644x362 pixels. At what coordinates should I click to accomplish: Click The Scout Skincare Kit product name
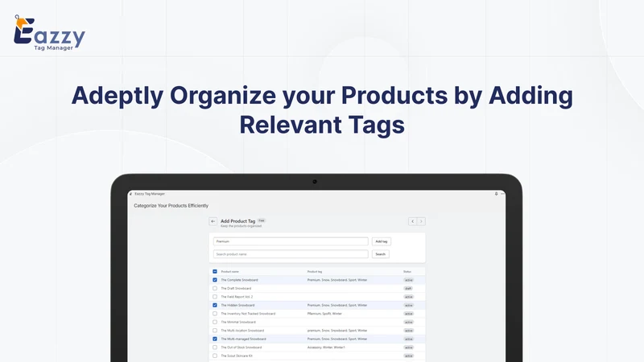point(237,356)
